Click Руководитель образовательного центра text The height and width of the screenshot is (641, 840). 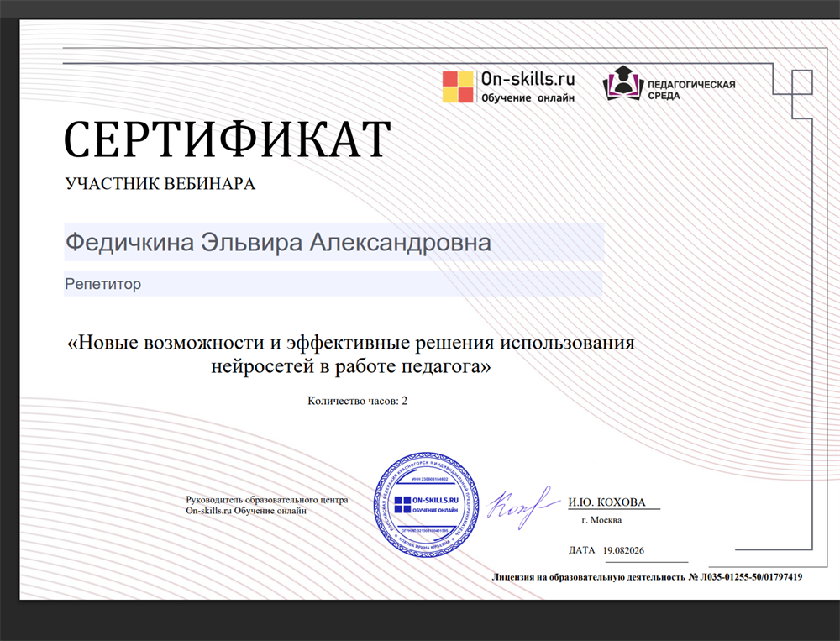point(267,500)
